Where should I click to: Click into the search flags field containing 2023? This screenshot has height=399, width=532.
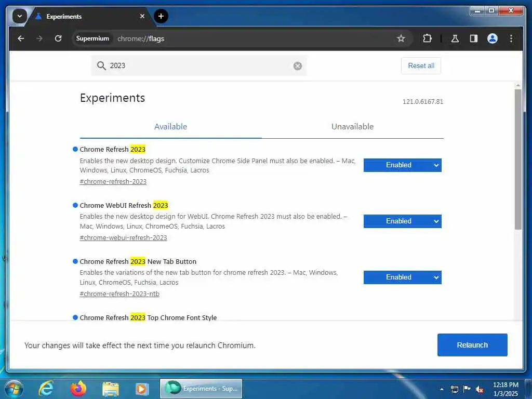200,66
